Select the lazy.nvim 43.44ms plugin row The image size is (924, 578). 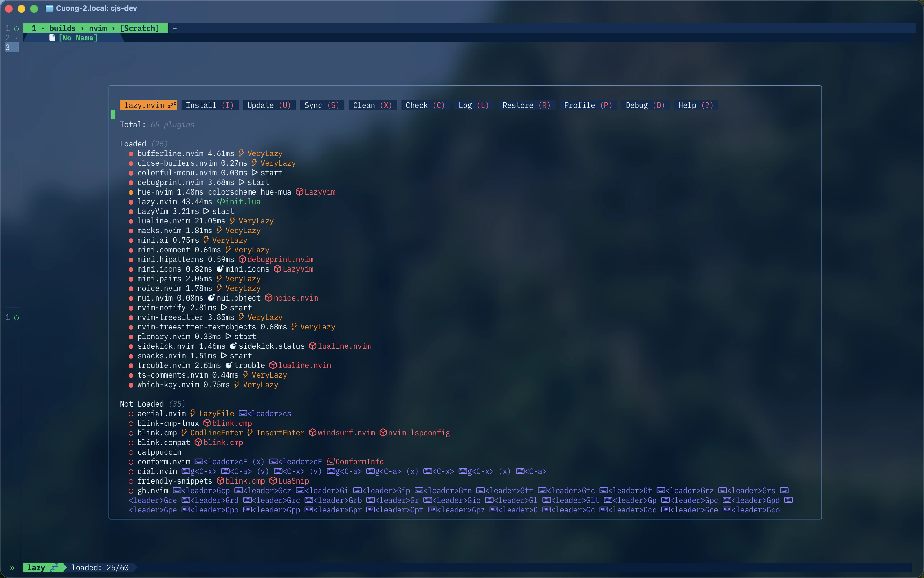(195, 202)
